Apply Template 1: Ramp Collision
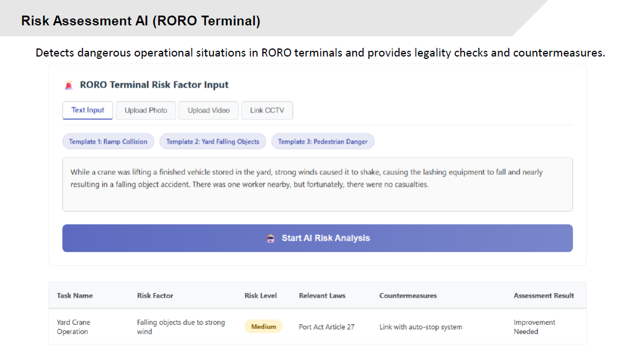 point(108,141)
